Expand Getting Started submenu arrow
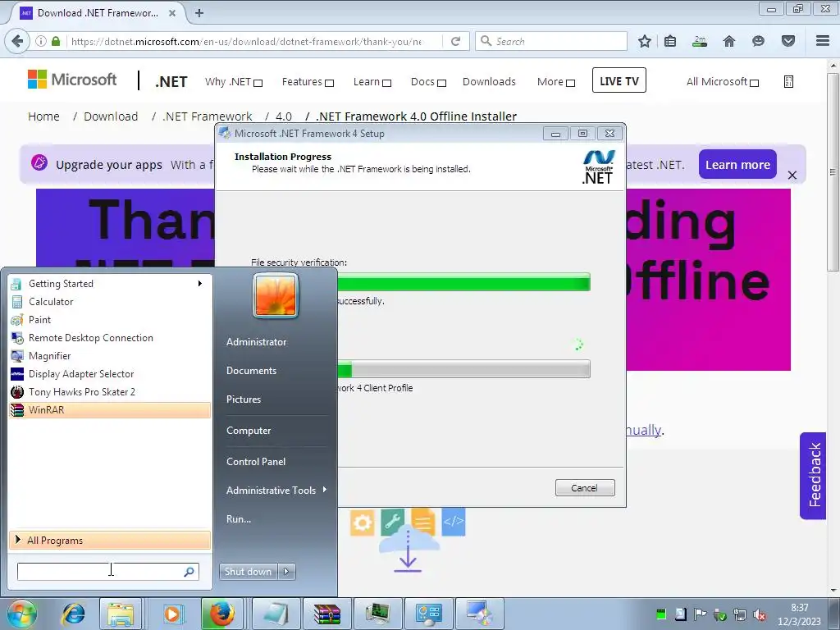The image size is (840, 630). [x=200, y=283]
